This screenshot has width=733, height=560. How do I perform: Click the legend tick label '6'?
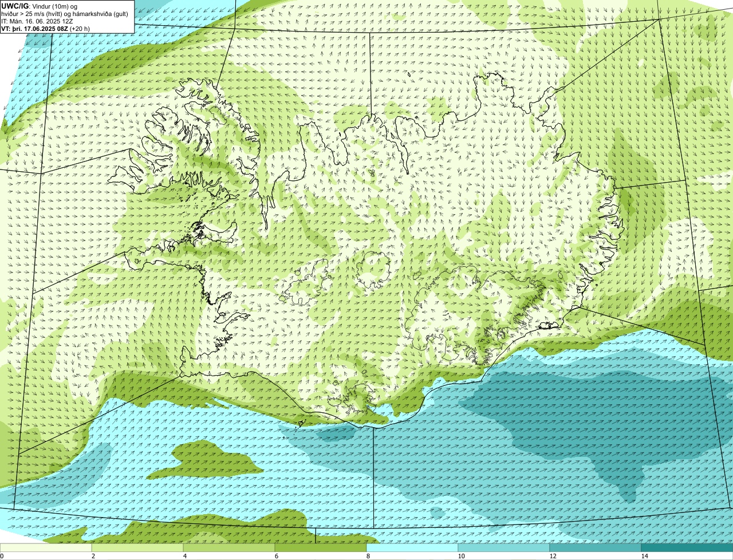click(276, 556)
